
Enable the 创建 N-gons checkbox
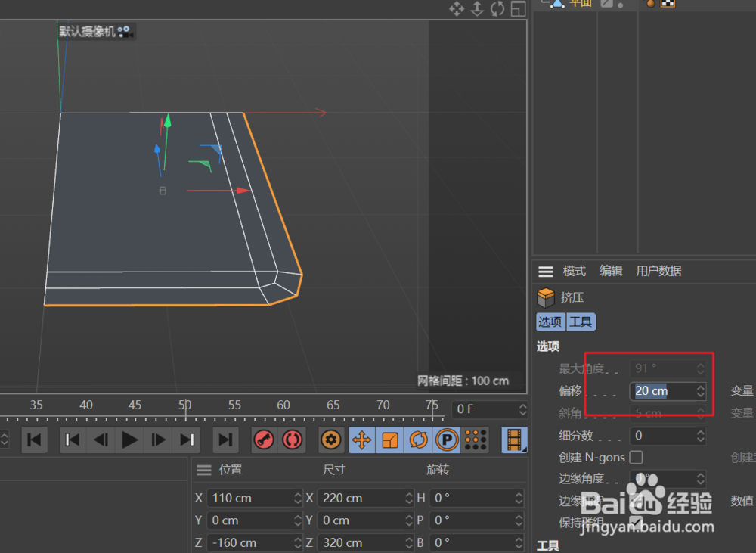coord(636,458)
